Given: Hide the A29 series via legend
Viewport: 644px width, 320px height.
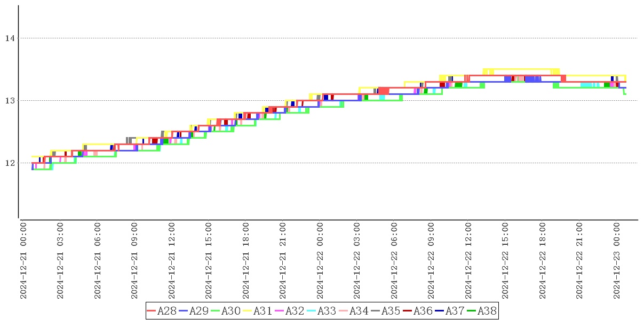Looking at the screenshot, I should coord(193,311).
